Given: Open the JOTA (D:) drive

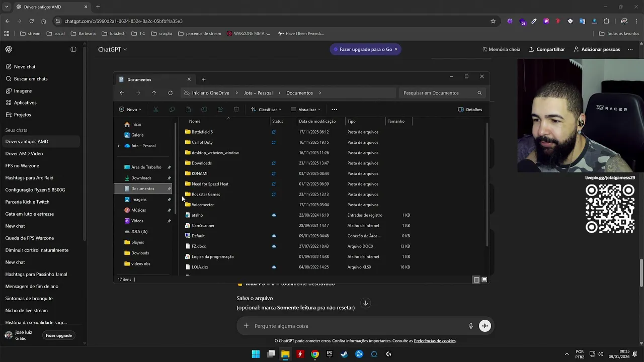Looking at the screenshot, I should pyautogui.click(x=136, y=232).
